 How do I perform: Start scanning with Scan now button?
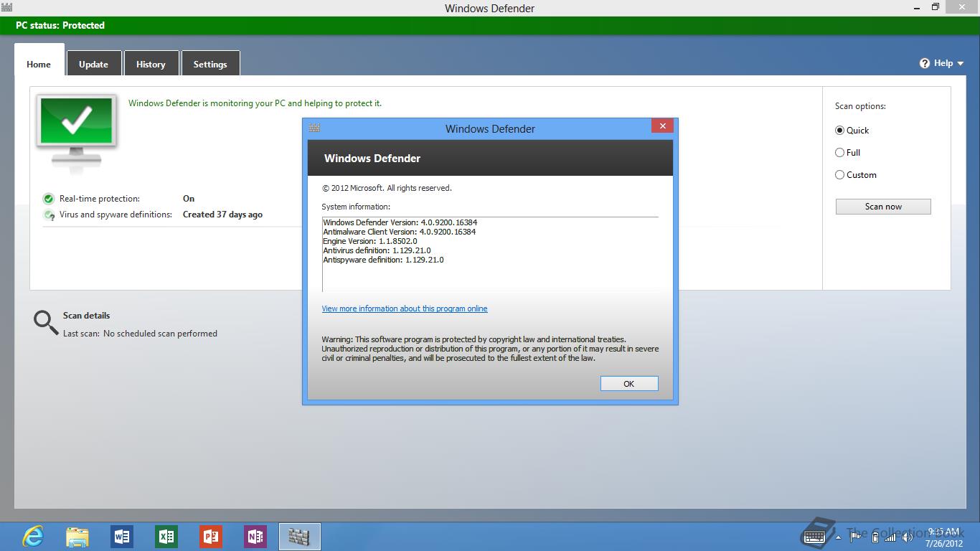pyautogui.click(x=883, y=207)
